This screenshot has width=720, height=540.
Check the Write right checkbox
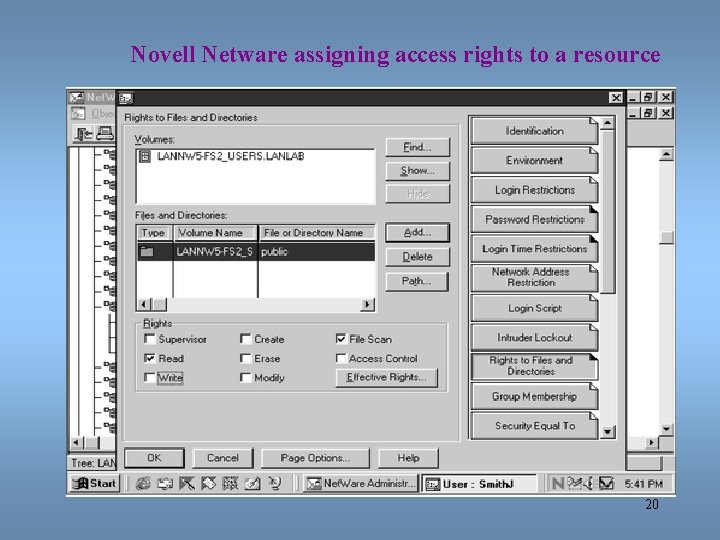click(x=149, y=377)
